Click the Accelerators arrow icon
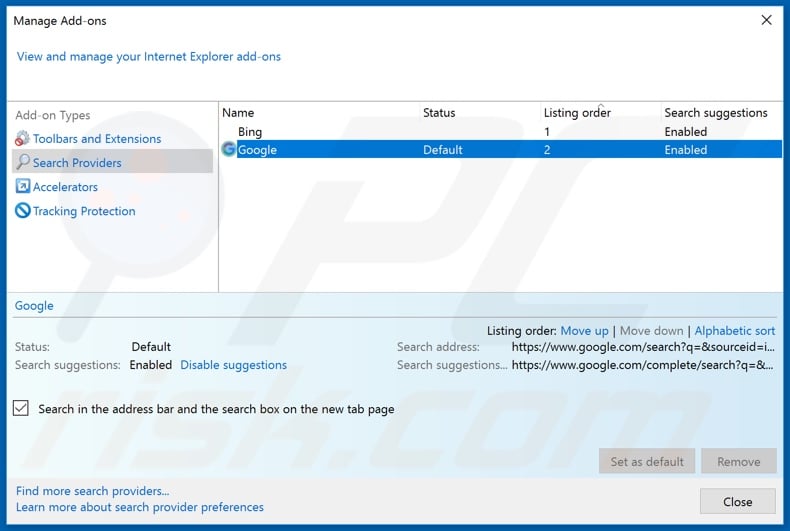The height and width of the screenshot is (531, 790). tap(23, 186)
